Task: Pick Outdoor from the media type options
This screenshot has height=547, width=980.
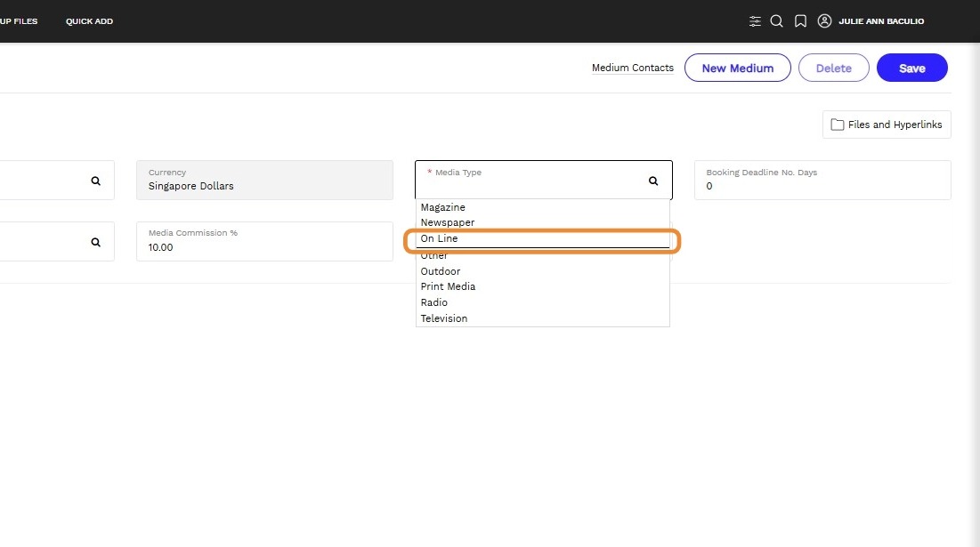Action: (440, 271)
